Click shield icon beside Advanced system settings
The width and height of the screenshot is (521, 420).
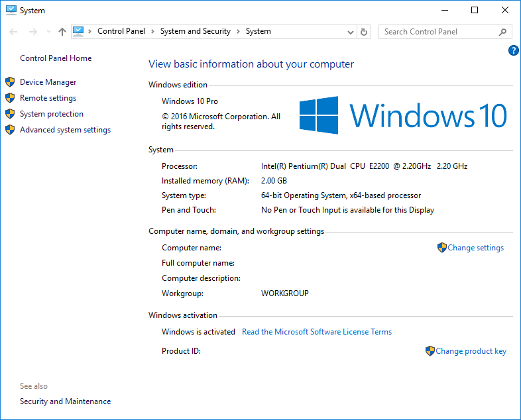(11, 129)
